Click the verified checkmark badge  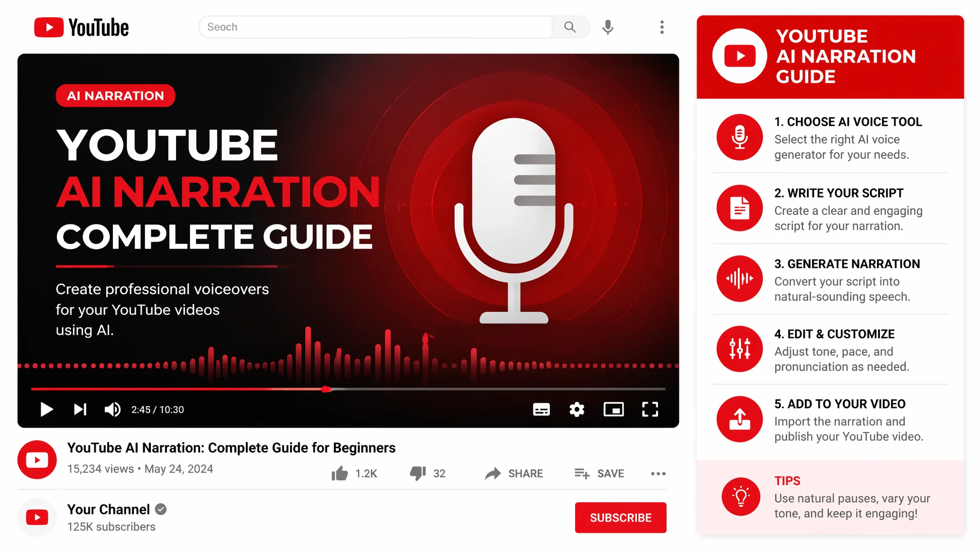(161, 510)
